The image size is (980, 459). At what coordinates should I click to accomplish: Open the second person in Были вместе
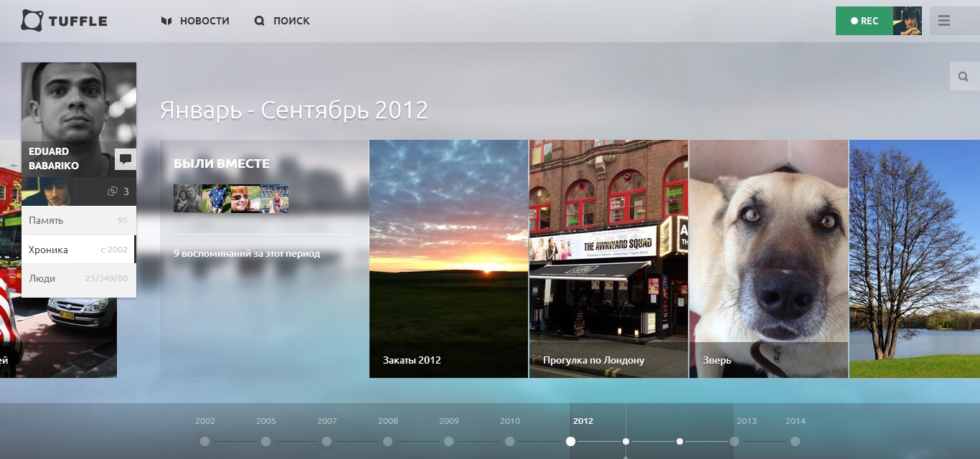coord(217,199)
